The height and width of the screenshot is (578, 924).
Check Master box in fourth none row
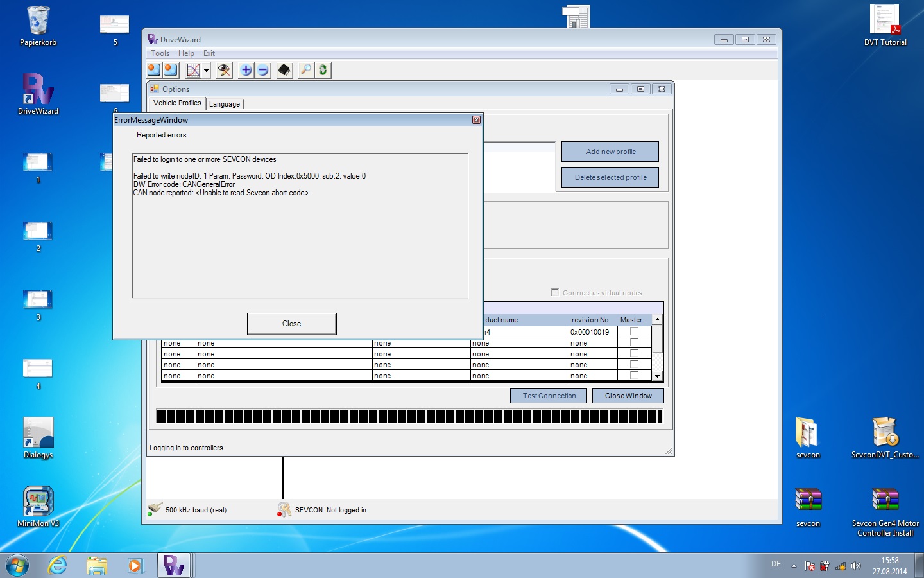634,375
